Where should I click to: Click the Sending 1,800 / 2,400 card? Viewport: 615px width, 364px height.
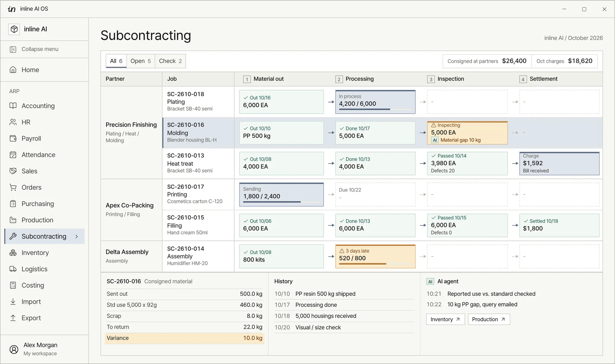(x=281, y=194)
